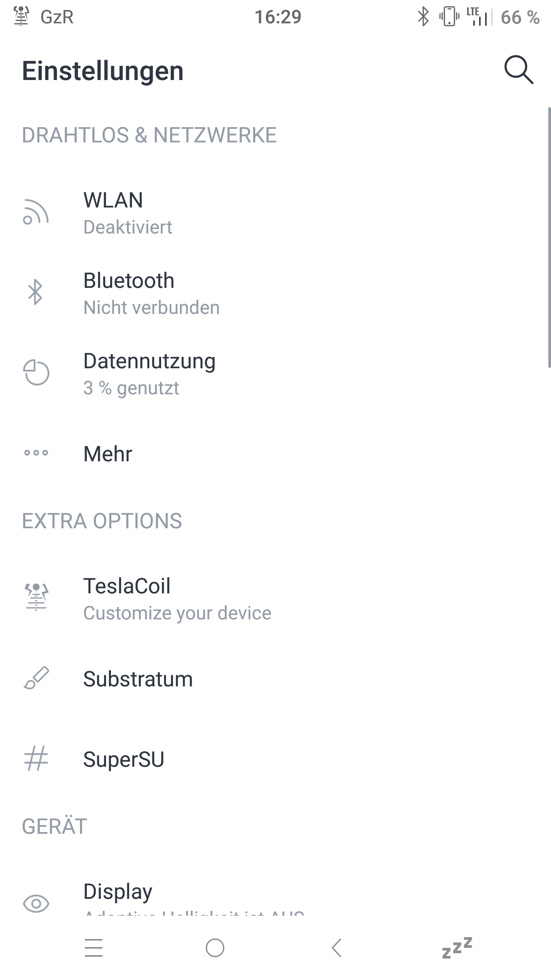Open WLAN settings entry
The image size is (551, 980).
tap(128, 213)
